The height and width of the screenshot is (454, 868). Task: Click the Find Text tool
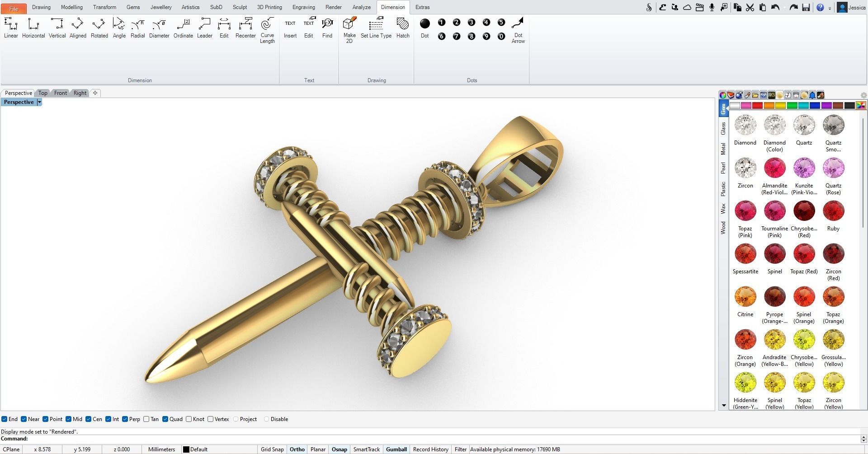coord(327,28)
